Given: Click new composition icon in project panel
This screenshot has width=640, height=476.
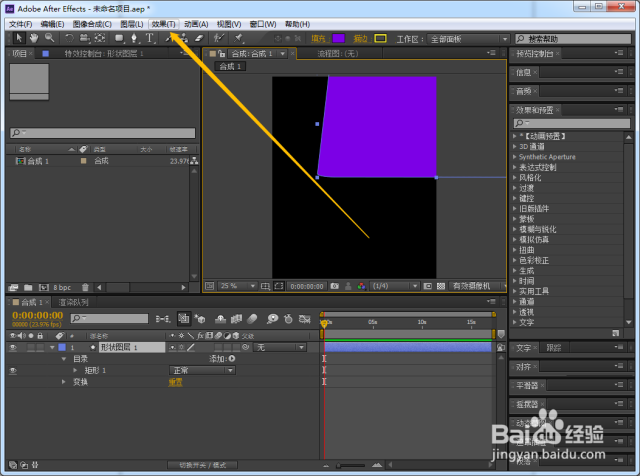Looking at the screenshot, I should click(43, 287).
